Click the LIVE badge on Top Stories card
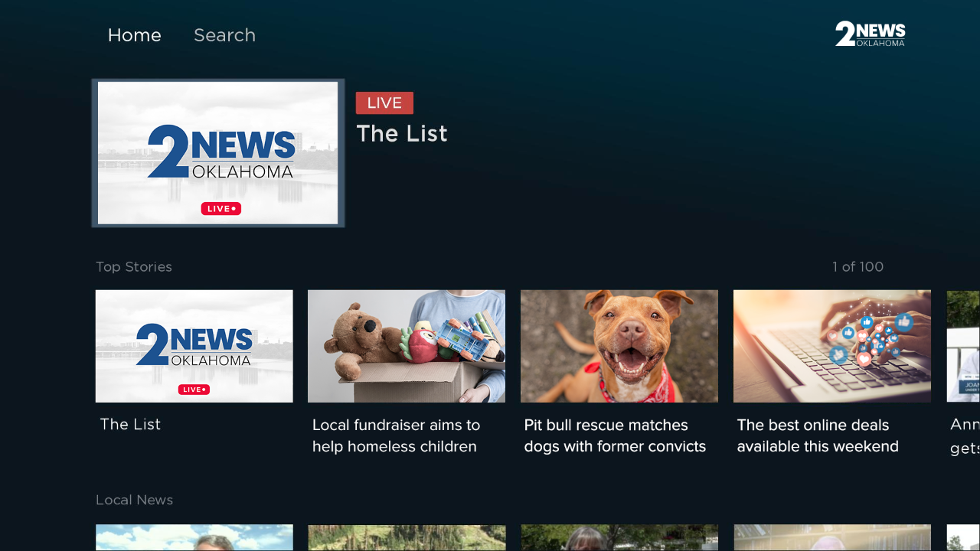 tap(194, 390)
